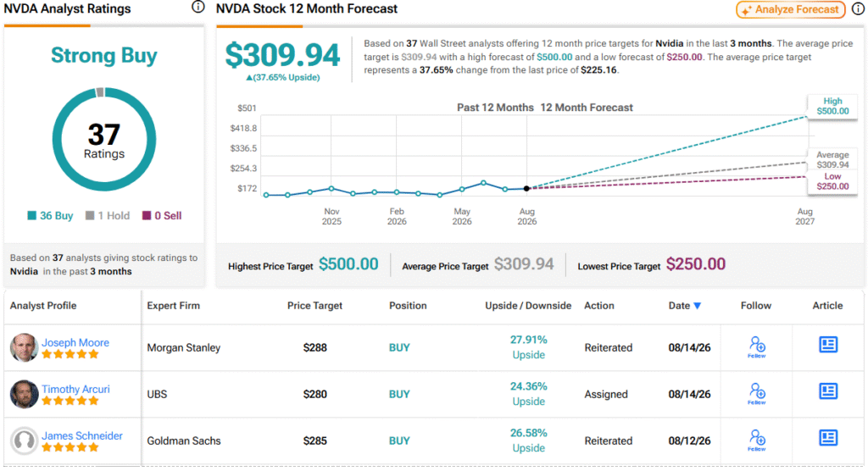Open info icon beside NVDA Analyst Ratings
Image resolution: width=868 pixels, height=471 pixels.
click(x=198, y=7)
